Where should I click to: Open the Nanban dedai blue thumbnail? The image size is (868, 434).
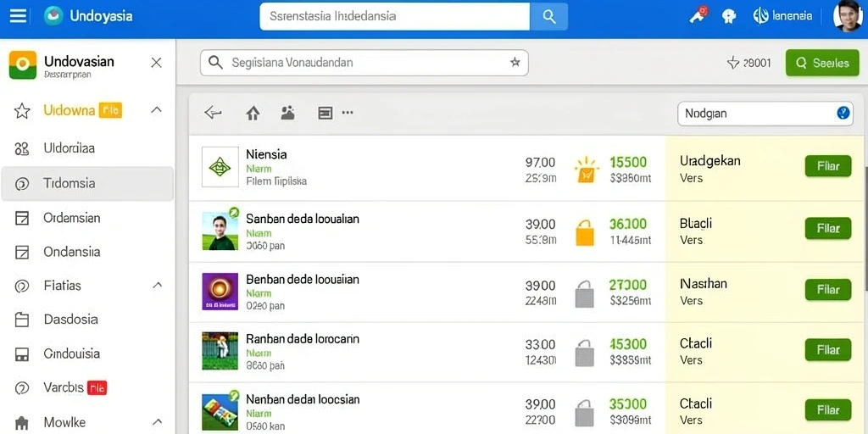[x=220, y=413]
